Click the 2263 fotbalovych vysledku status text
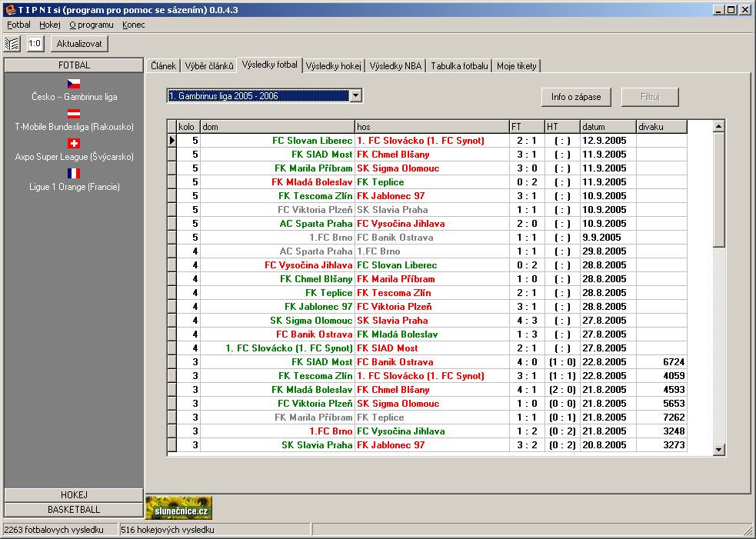The image size is (756, 539). (x=54, y=530)
